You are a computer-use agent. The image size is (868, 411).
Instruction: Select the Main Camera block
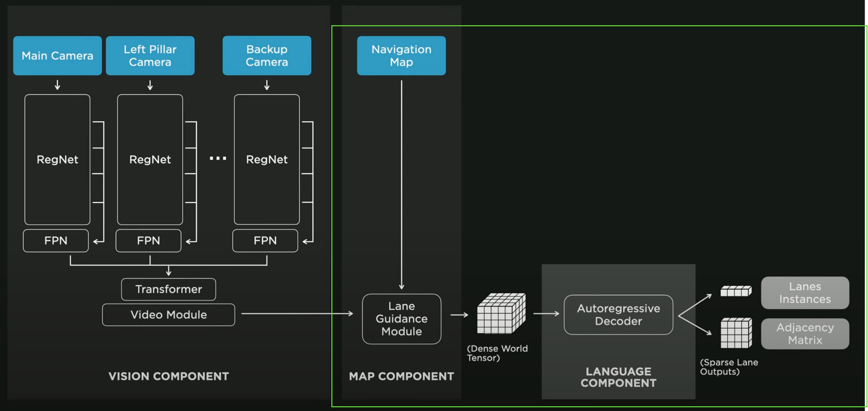point(58,56)
